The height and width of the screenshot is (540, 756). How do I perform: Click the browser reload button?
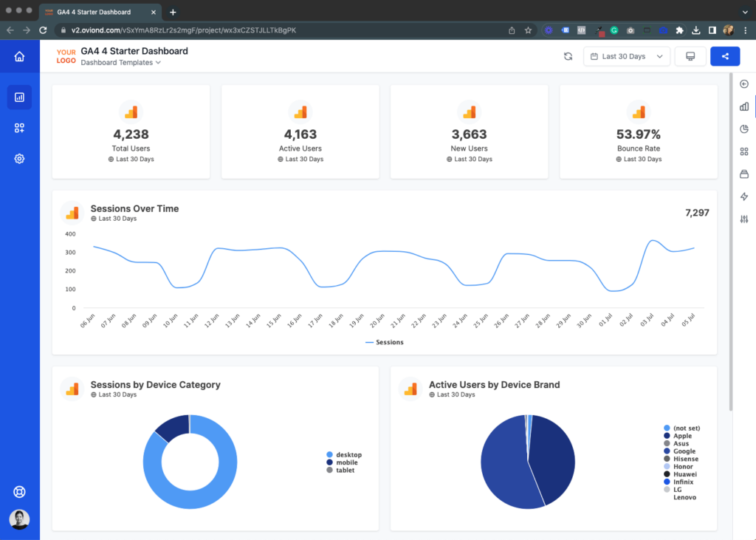(x=43, y=30)
